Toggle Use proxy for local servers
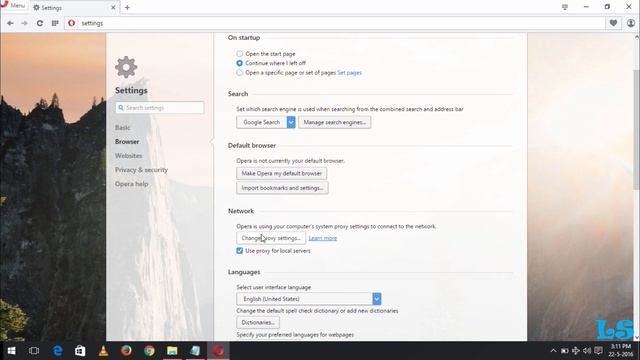Image resolution: width=640 pixels, height=360 pixels. [x=240, y=251]
